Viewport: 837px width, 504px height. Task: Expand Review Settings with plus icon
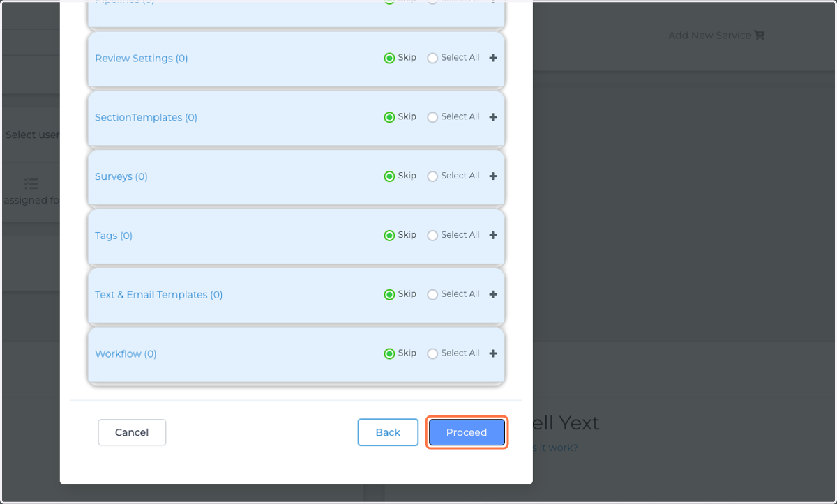coord(493,58)
